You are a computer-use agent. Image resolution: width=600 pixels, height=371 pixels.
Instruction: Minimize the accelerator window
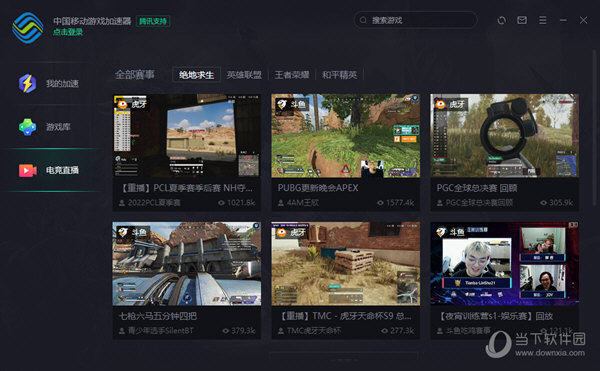click(x=563, y=20)
